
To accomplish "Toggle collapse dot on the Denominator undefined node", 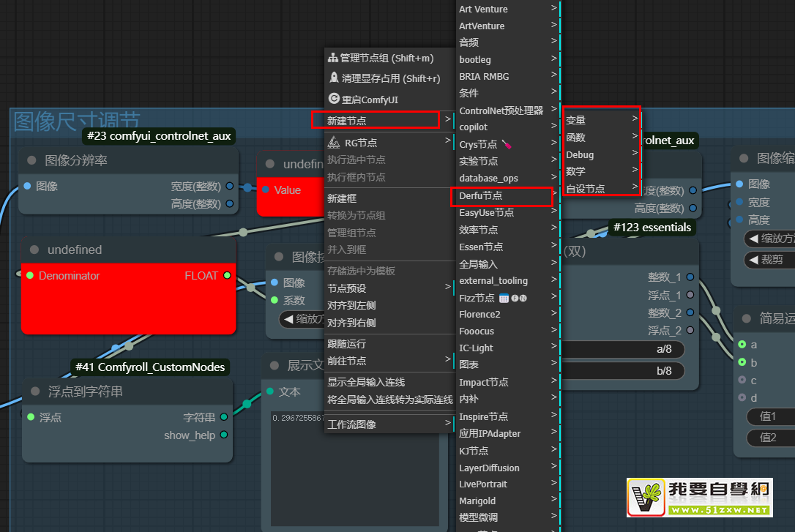I will [x=34, y=250].
